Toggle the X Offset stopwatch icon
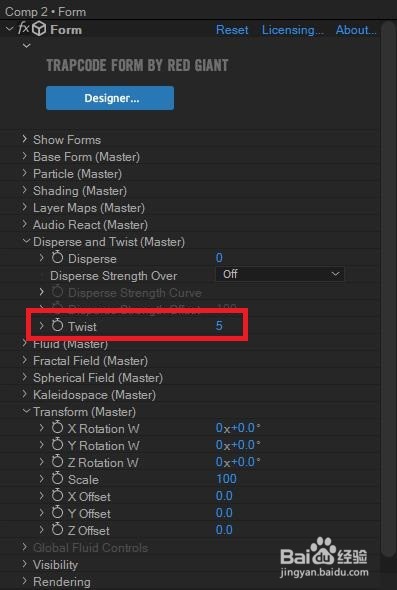This screenshot has width=397, height=590. pyautogui.click(x=57, y=496)
